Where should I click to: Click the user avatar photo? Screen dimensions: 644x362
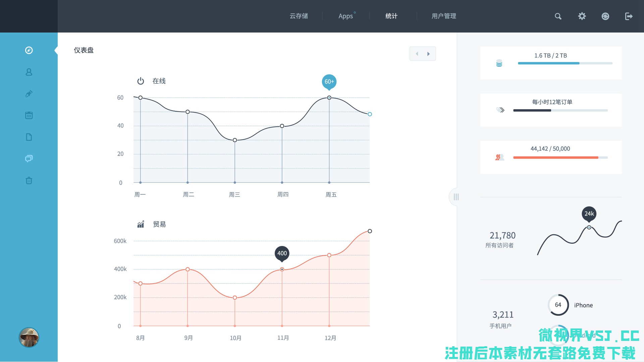point(29,337)
